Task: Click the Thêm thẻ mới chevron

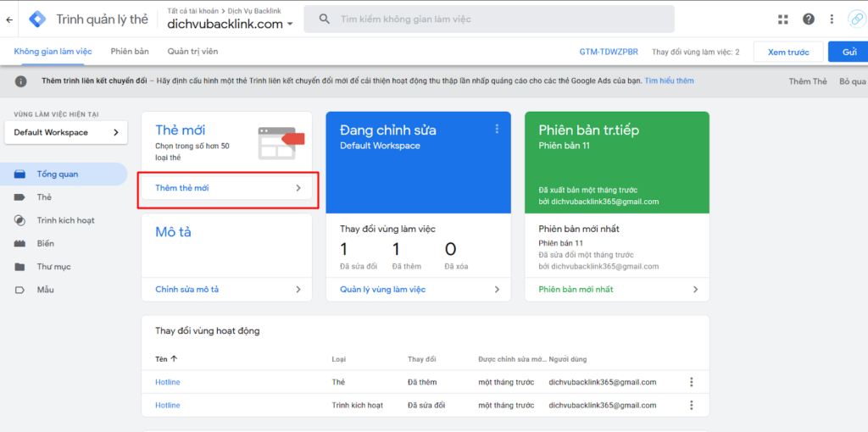Action: (x=298, y=188)
